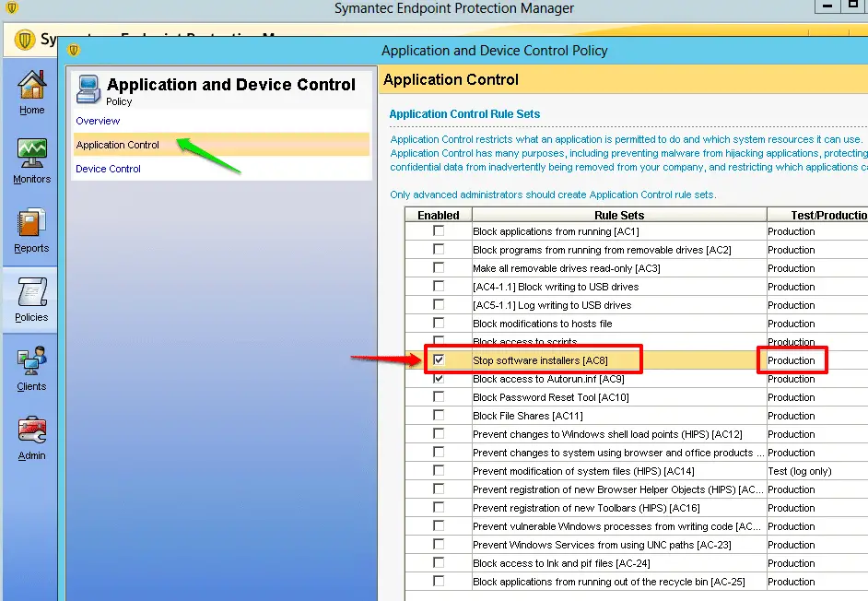Sort by the Rule Sets column header
Screen dimensions: 868x601
619,215
